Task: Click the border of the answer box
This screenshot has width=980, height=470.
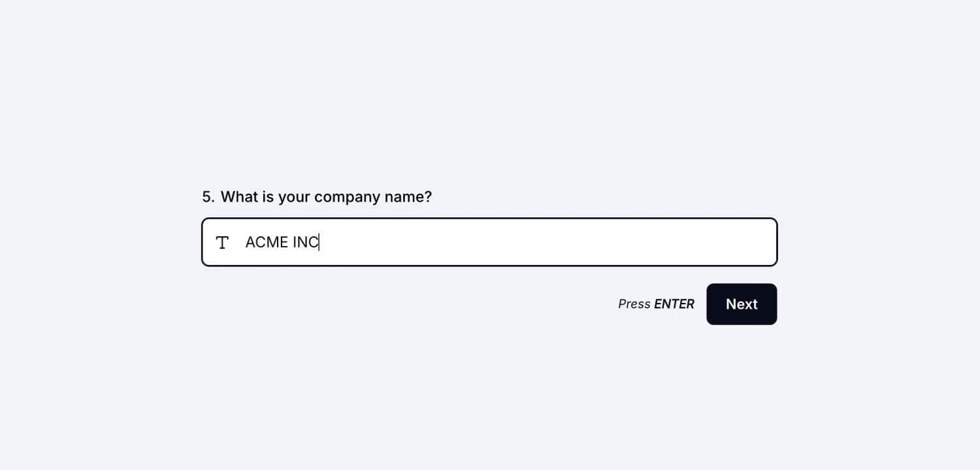Action: 489,218
